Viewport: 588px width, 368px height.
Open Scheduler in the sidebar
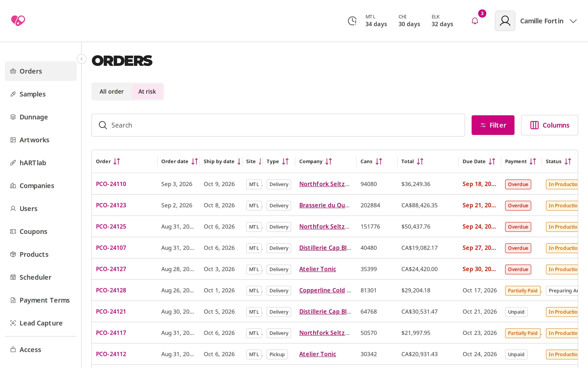[x=41, y=277]
